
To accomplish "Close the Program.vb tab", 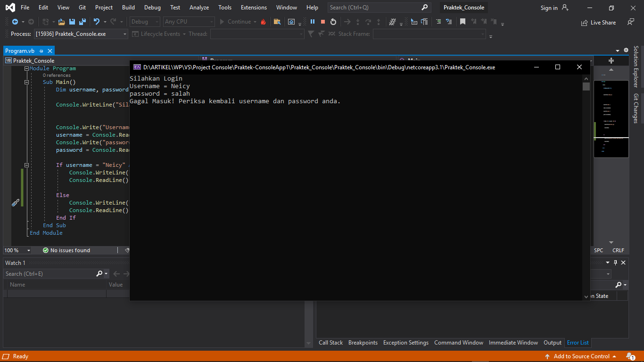I will [x=50, y=51].
